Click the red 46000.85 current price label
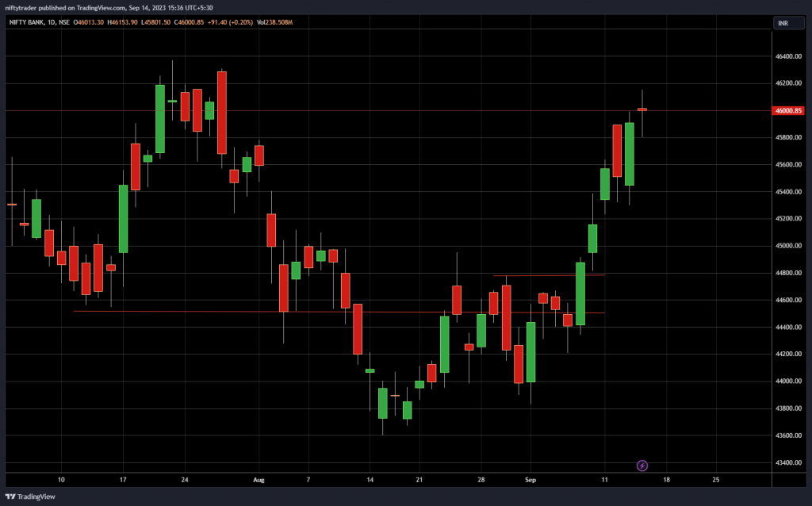This screenshot has width=812, height=506. click(x=788, y=110)
